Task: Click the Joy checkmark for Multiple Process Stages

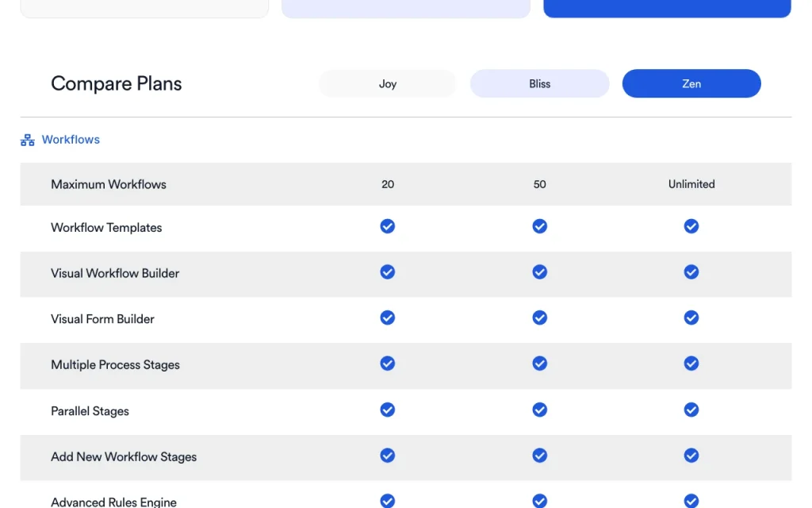Action: (x=387, y=363)
